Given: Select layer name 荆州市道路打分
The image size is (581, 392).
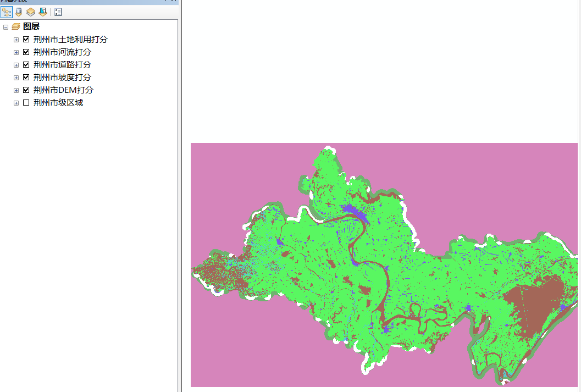Looking at the screenshot, I should [62, 64].
